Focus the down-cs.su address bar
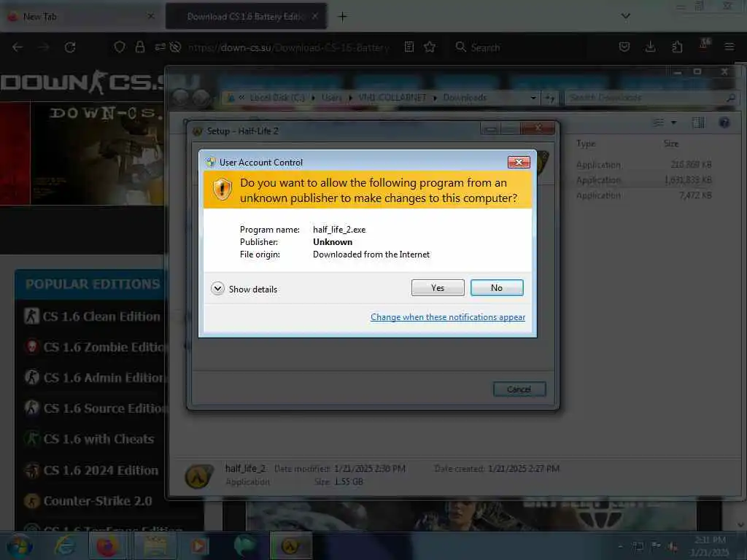This screenshot has width=747, height=560. click(x=289, y=47)
